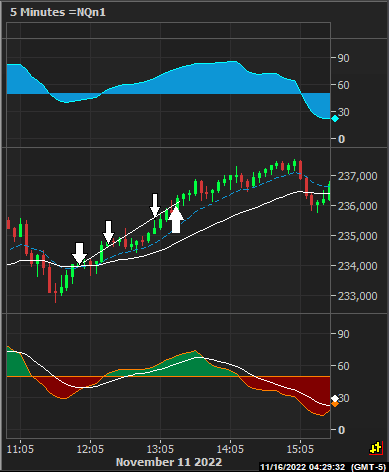Click the 11/16/2022 04:29:32 timestamp
The image size is (389, 472).
click(x=303, y=467)
